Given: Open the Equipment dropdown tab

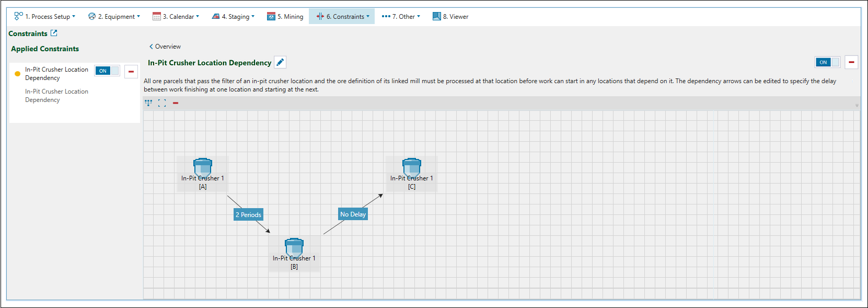Looking at the screenshot, I should coord(114,16).
